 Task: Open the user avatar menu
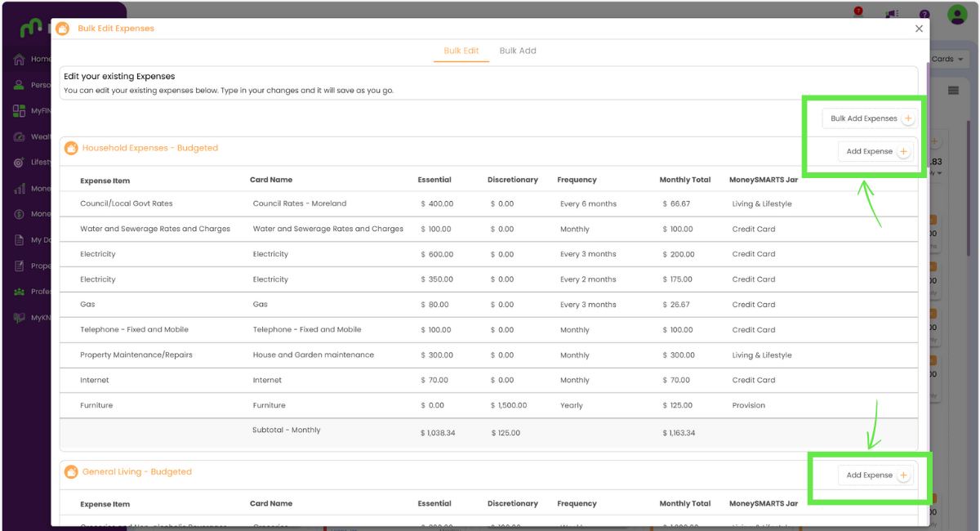957,14
